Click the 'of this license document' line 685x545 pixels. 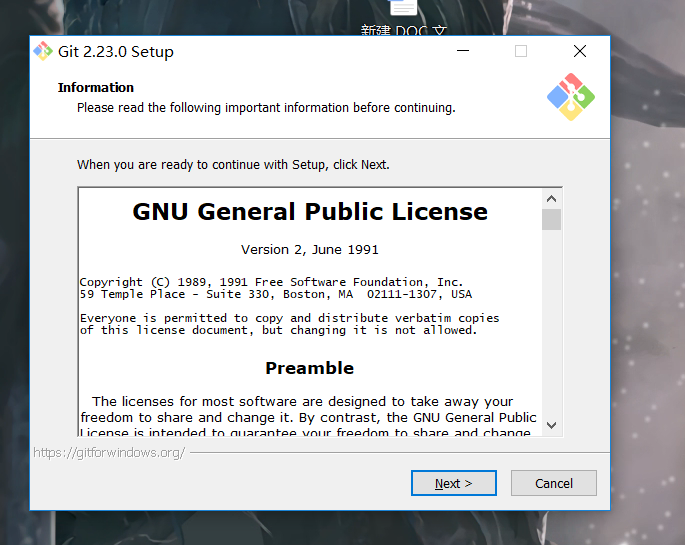tap(278, 330)
